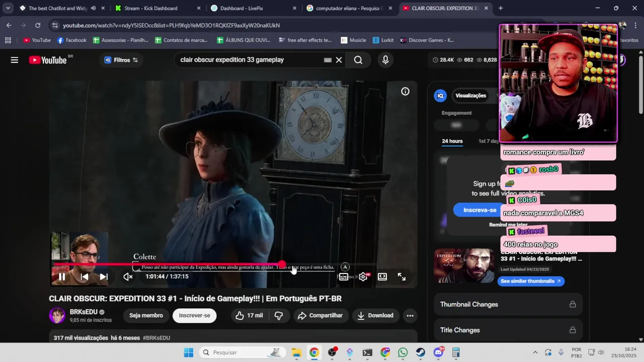Image resolution: width=644 pixels, height=362 pixels.
Task: Click the red progress bar scrubber
Action: (282, 264)
